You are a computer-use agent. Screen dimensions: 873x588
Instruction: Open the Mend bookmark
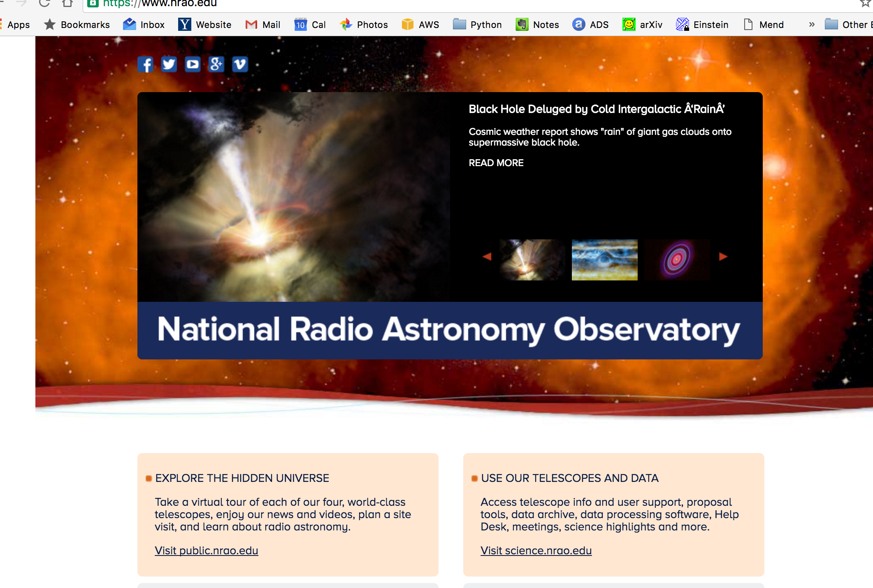point(764,25)
